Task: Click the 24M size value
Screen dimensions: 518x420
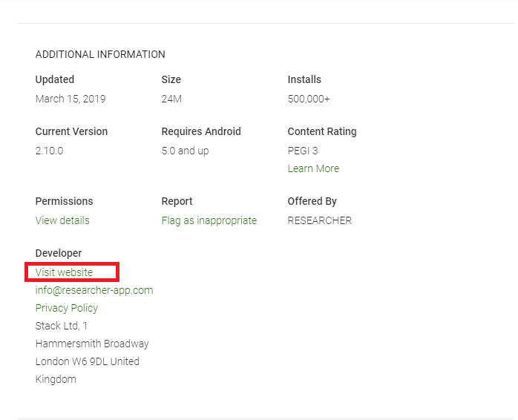Action: 171,99
